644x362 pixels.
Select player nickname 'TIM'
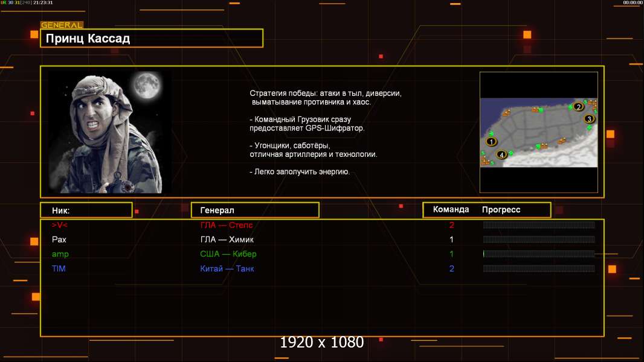tap(59, 268)
